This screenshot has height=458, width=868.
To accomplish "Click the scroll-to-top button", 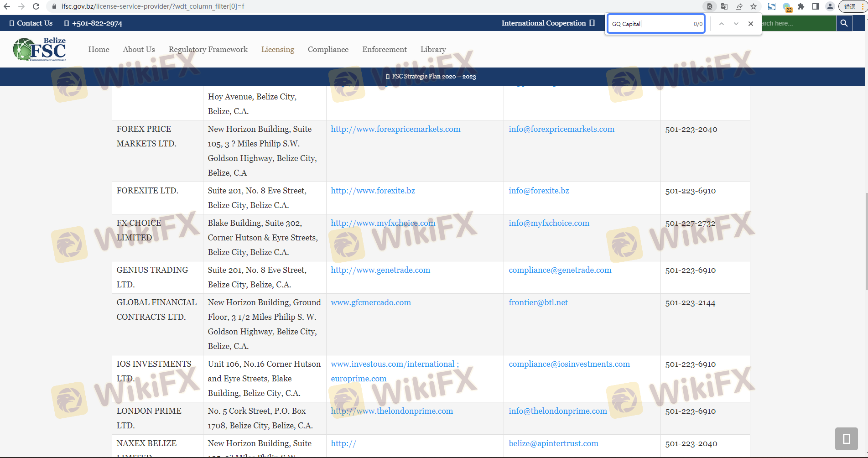I will point(846,438).
